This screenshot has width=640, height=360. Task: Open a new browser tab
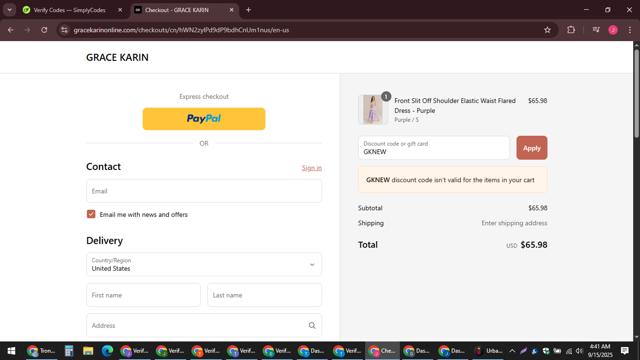248,10
